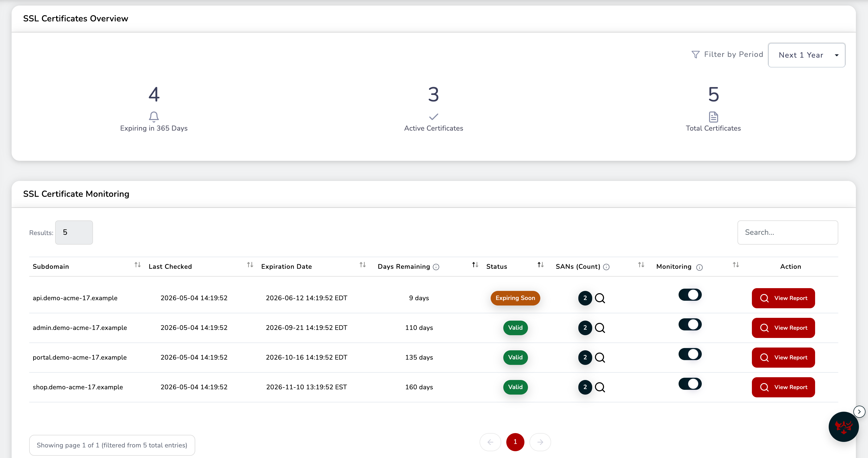Image resolution: width=868 pixels, height=458 pixels.
Task: Click the admin.demo-acme-17.example subdomain cell
Action: click(x=80, y=328)
